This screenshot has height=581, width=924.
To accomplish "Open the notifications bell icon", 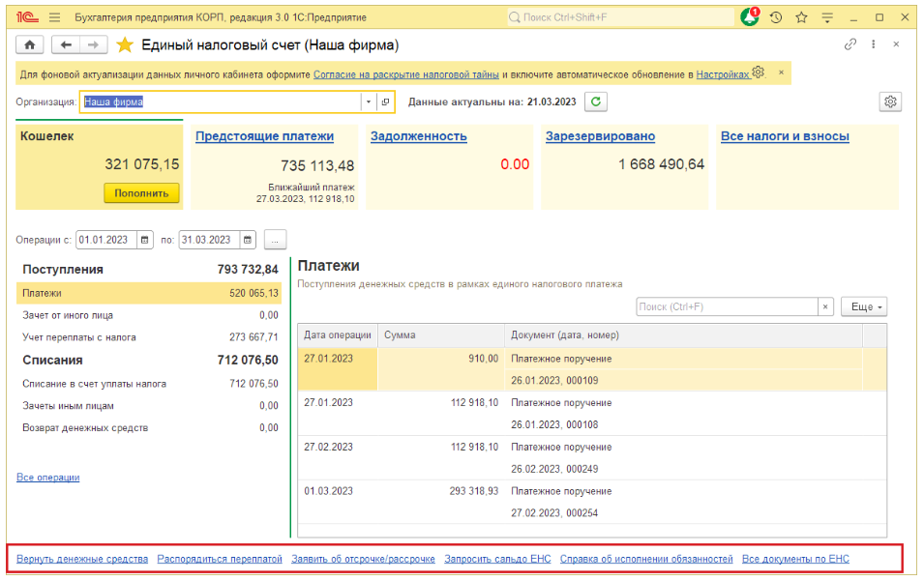I will tap(750, 17).
